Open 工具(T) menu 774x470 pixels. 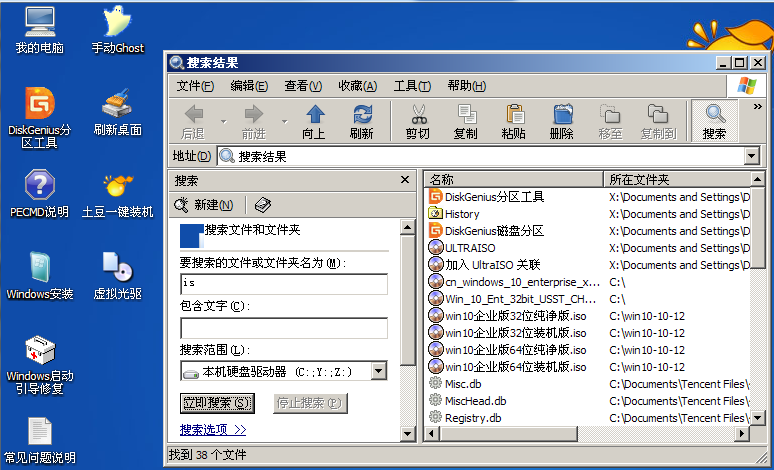tap(412, 86)
